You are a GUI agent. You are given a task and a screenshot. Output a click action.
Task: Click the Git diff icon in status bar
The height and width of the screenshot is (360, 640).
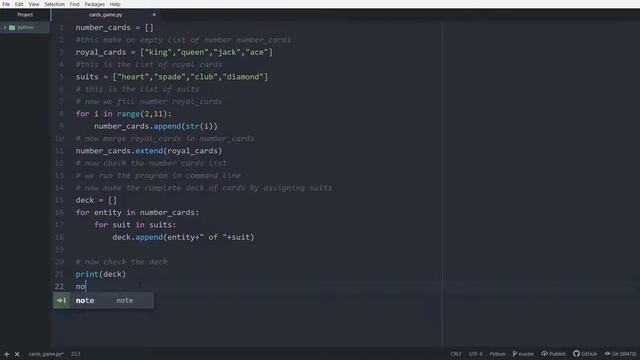[x=607, y=354]
